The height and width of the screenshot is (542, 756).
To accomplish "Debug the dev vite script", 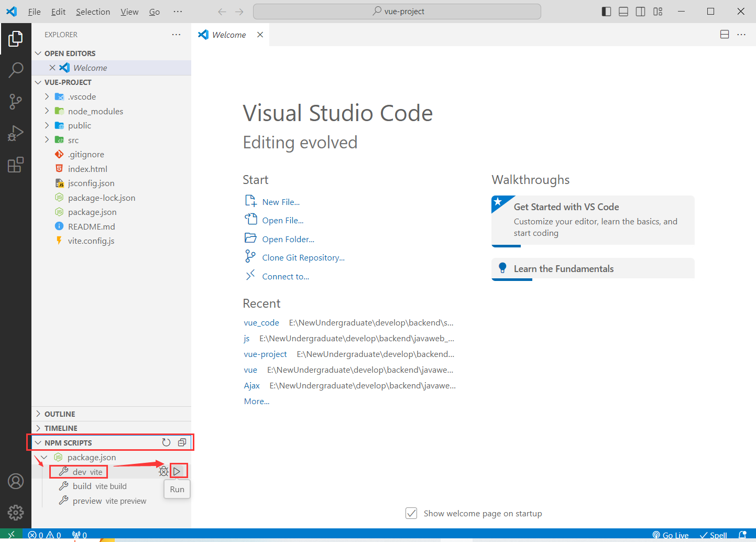I will pyautogui.click(x=163, y=471).
